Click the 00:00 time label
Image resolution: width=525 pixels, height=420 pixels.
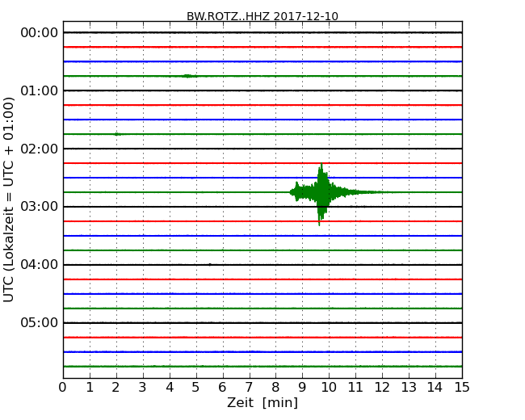coord(40,33)
